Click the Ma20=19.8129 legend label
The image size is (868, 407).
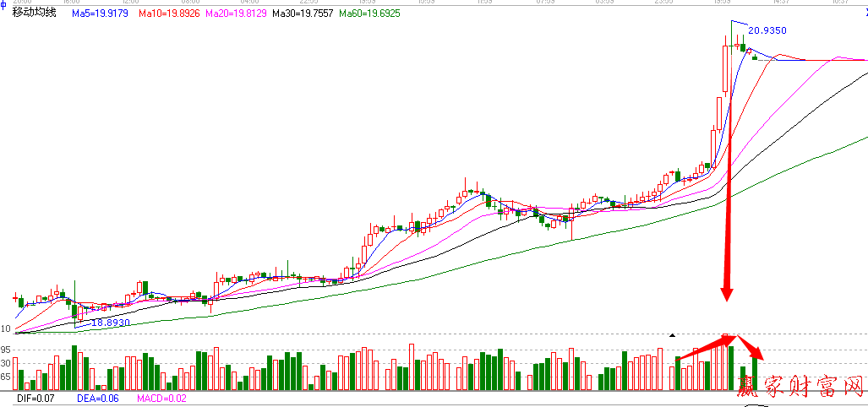(x=238, y=14)
